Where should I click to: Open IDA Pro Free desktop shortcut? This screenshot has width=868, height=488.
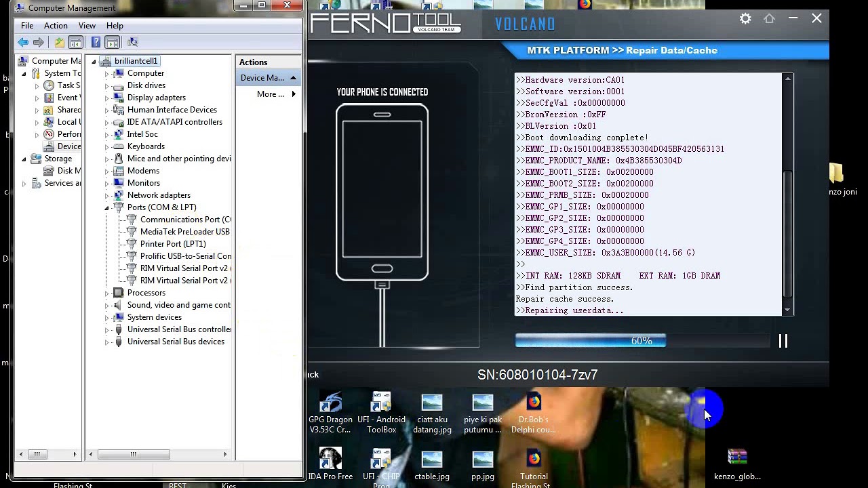tap(330, 465)
